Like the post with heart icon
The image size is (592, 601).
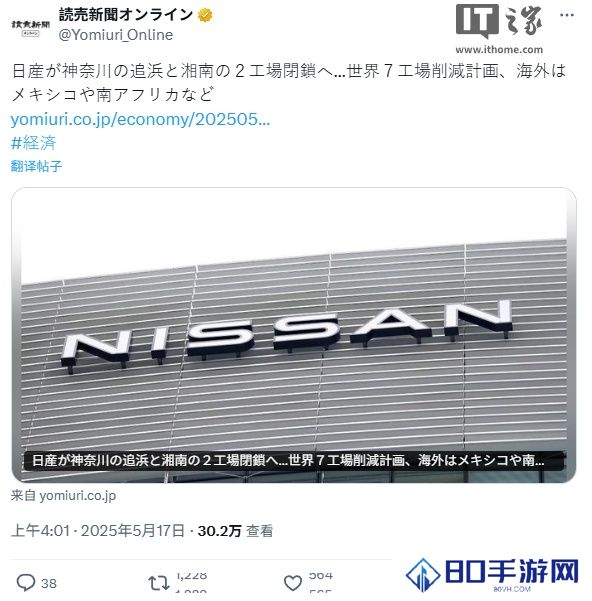point(293,583)
